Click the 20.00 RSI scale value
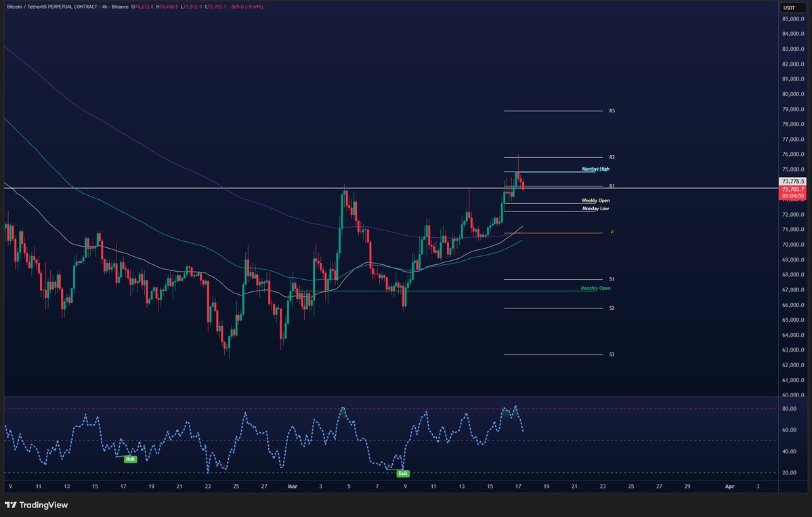The image size is (812, 517). 789,473
